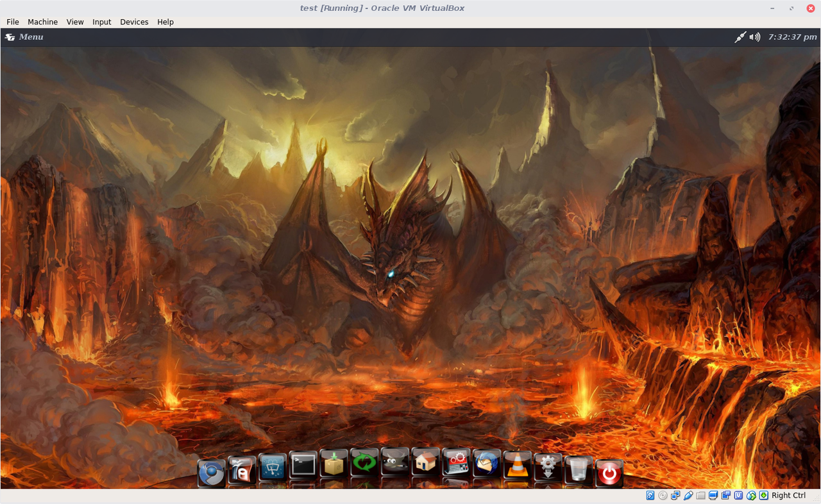Screen dimensions: 821x504
Task: Launch Thunderbird mail from the dock
Action: coord(488,464)
